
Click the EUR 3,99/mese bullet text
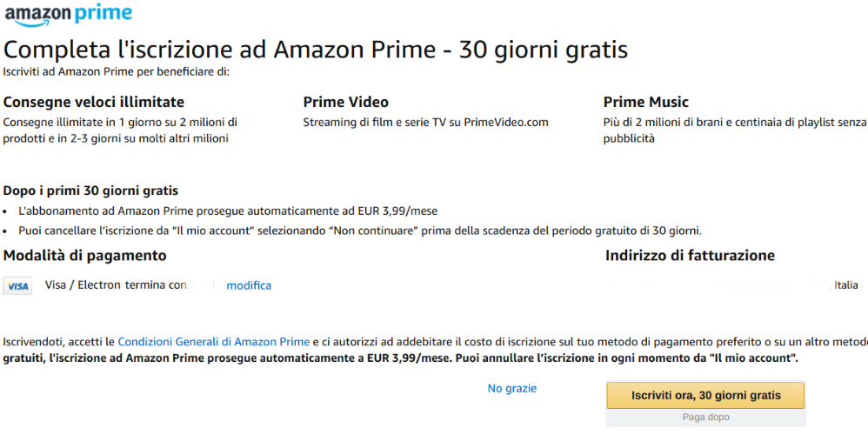click(x=228, y=211)
